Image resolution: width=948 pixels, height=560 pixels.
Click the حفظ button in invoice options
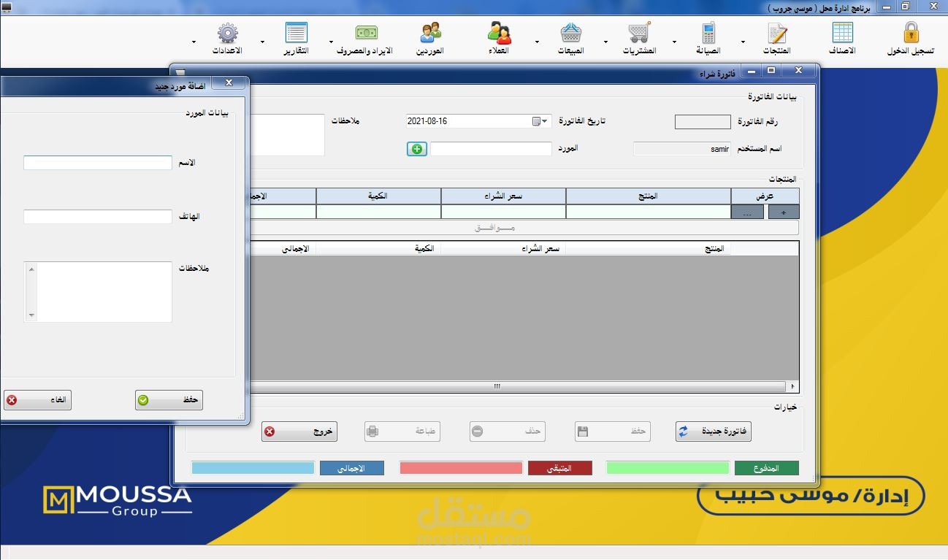pyautogui.click(x=612, y=431)
